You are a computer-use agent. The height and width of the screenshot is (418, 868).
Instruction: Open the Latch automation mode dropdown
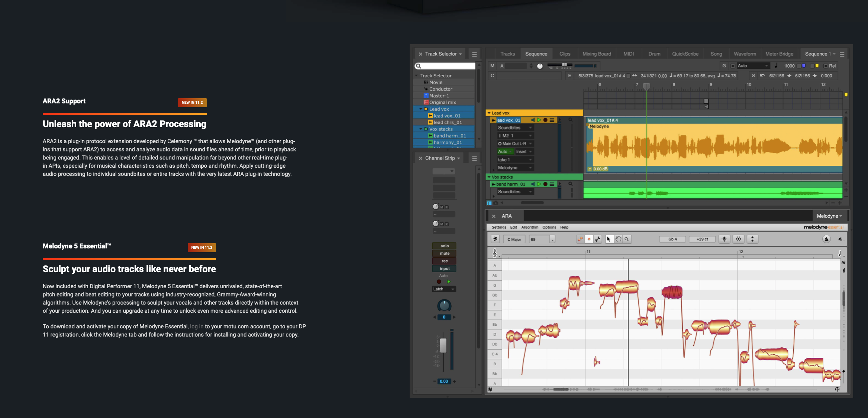pos(444,289)
